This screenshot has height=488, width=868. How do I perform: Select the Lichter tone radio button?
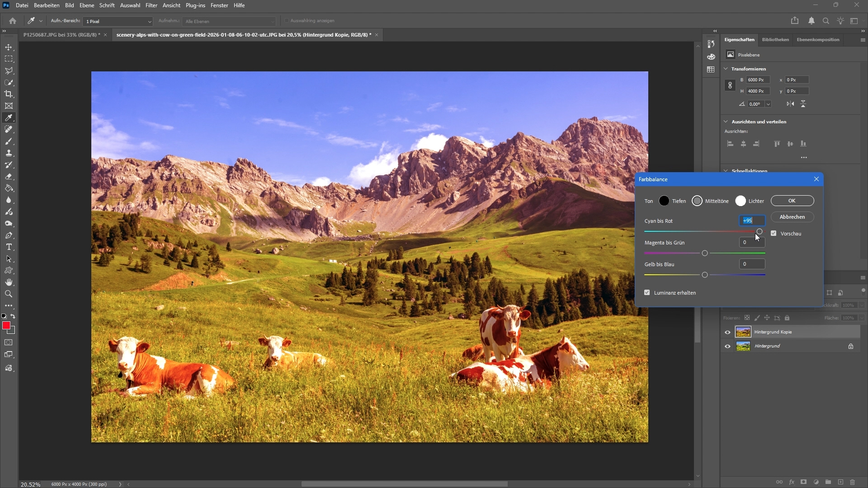(x=741, y=201)
